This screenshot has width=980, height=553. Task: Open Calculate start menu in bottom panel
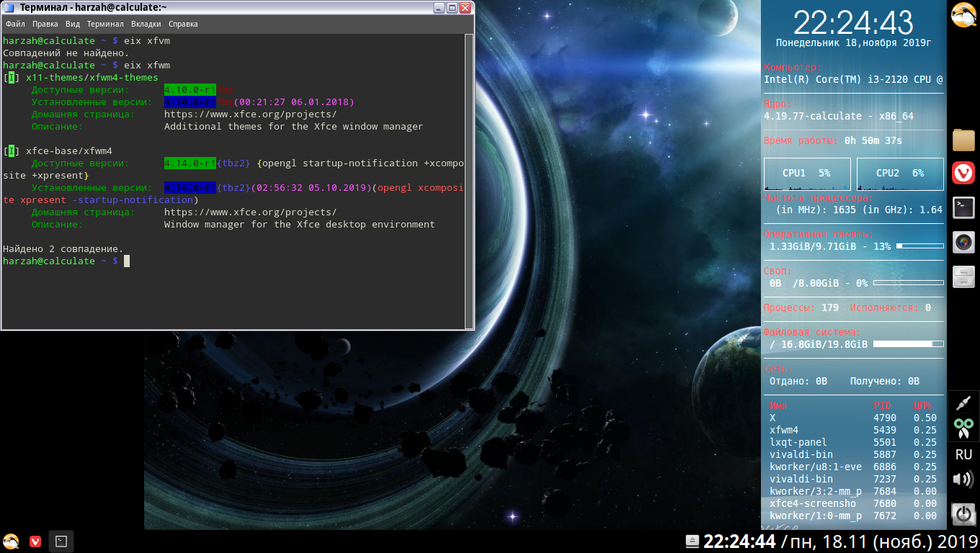pyautogui.click(x=11, y=541)
